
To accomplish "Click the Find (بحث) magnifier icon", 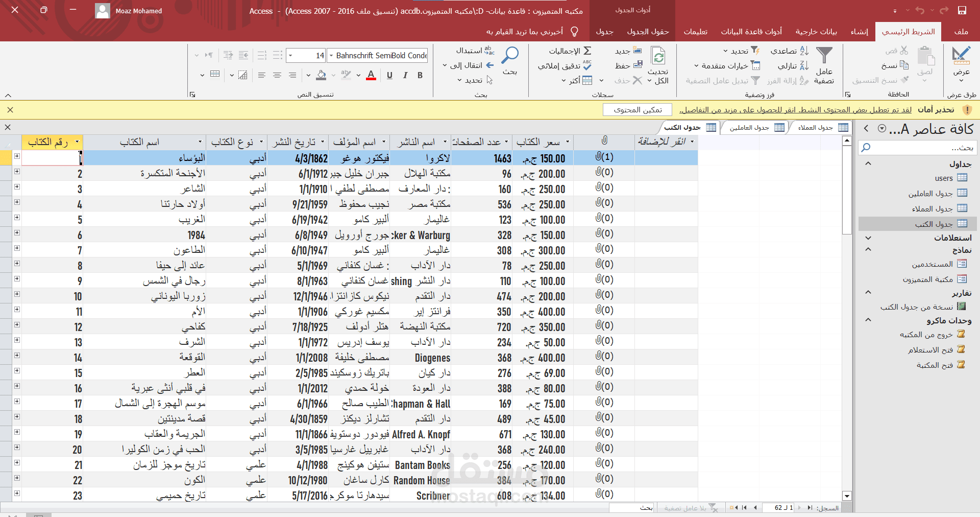I will 510,55.
